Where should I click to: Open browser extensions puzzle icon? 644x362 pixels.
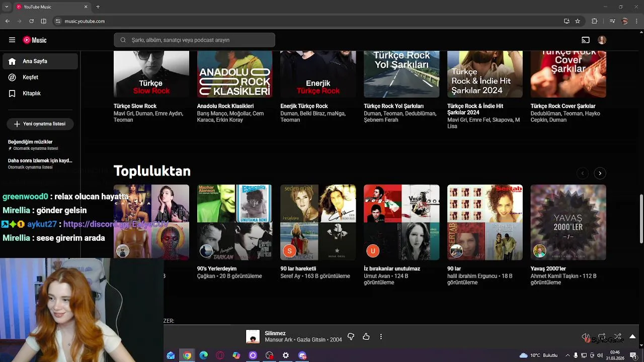(x=595, y=21)
